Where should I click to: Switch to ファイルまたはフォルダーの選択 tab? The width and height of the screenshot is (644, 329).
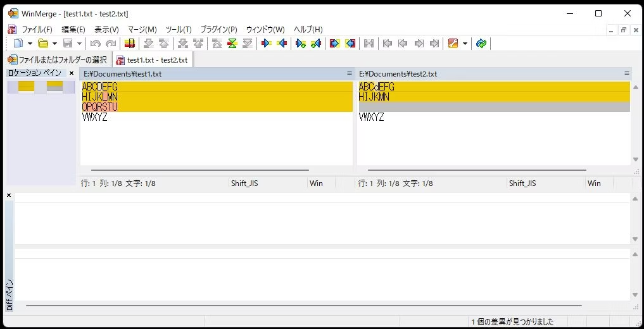click(x=58, y=59)
